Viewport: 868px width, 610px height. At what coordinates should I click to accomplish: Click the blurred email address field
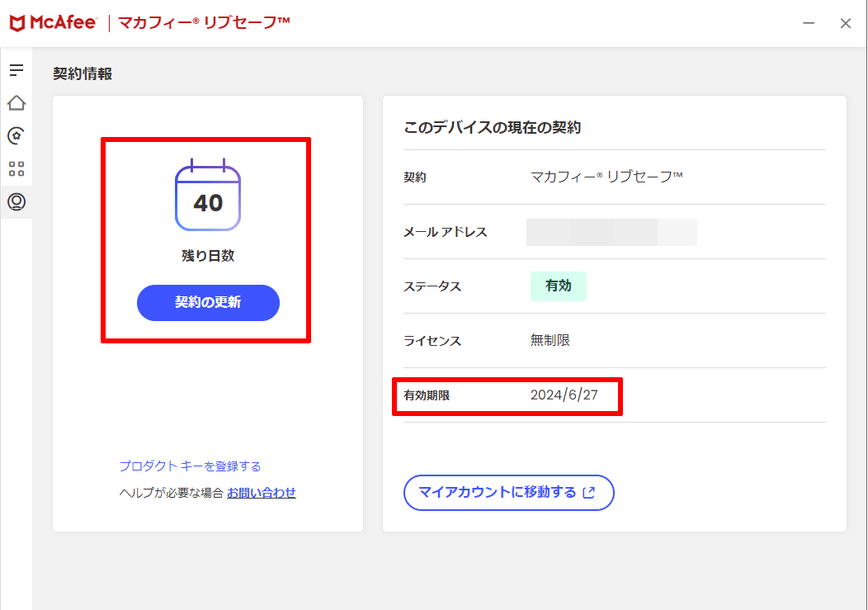pos(611,232)
